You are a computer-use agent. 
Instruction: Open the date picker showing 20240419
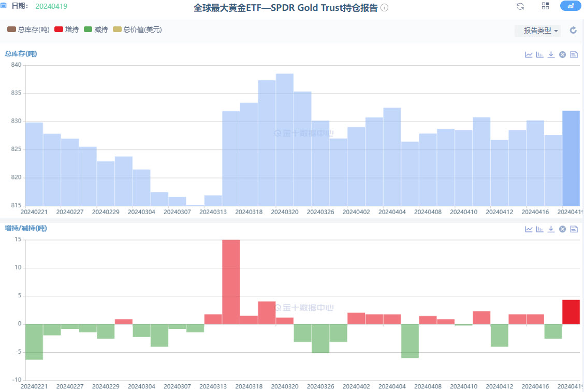(x=51, y=6)
